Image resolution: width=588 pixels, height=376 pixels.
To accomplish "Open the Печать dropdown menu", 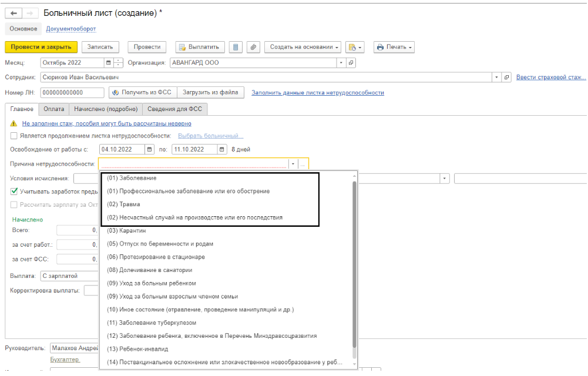I will pos(394,47).
